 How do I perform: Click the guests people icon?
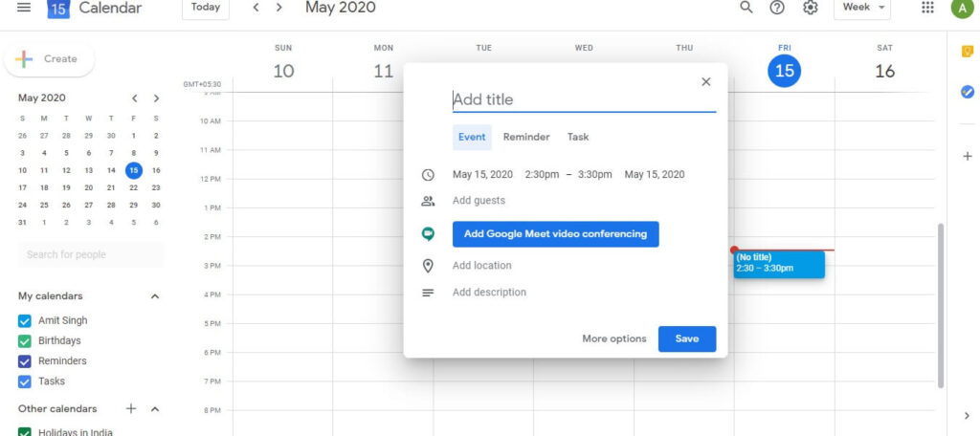tap(428, 201)
